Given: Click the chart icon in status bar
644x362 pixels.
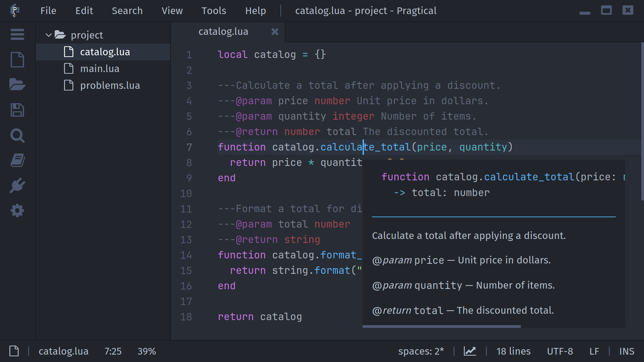Looking at the screenshot, I should [470, 351].
